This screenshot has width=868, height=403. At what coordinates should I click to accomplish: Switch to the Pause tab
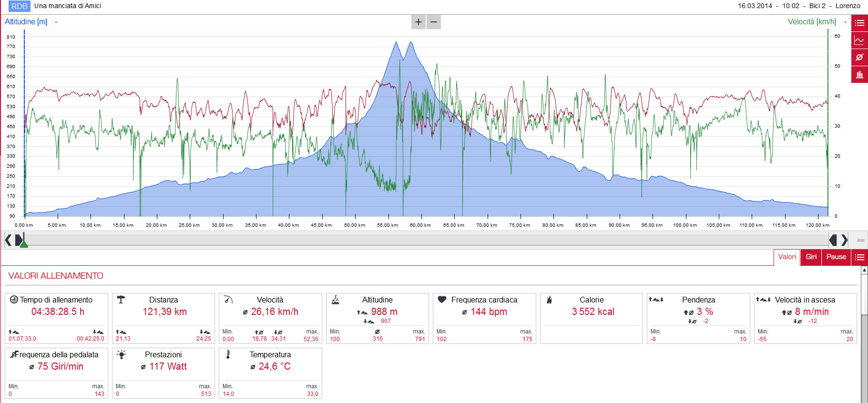[x=836, y=257]
